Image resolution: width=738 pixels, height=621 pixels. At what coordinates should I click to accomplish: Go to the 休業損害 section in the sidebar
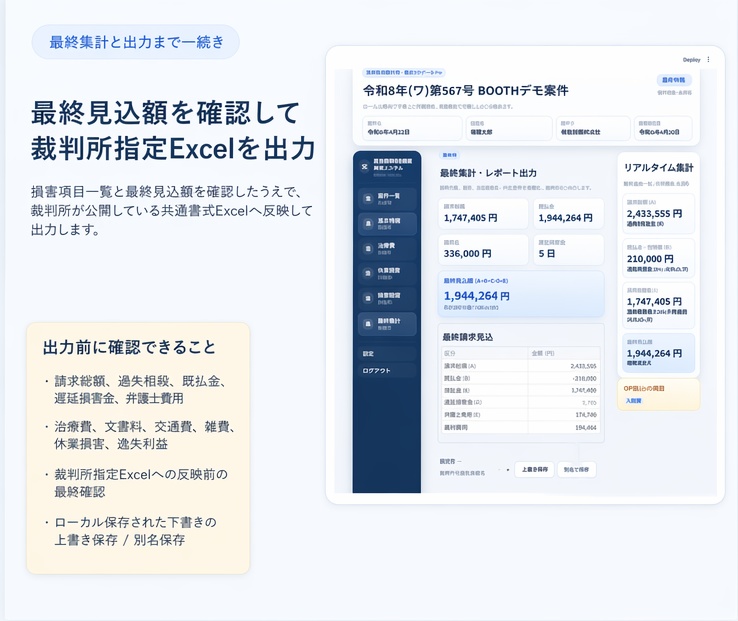tap(387, 274)
